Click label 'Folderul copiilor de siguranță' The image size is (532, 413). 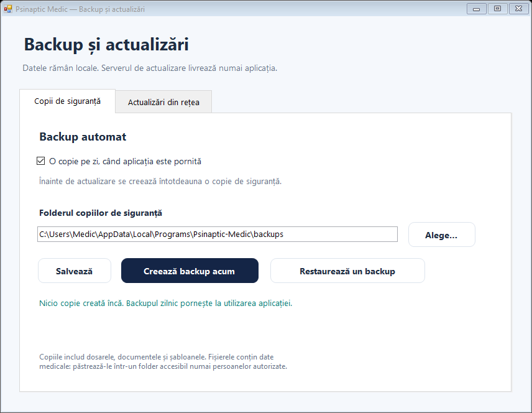[x=101, y=213]
